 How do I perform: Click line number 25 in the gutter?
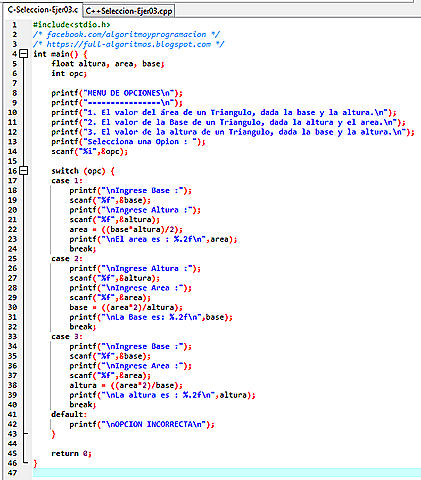[12, 259]
